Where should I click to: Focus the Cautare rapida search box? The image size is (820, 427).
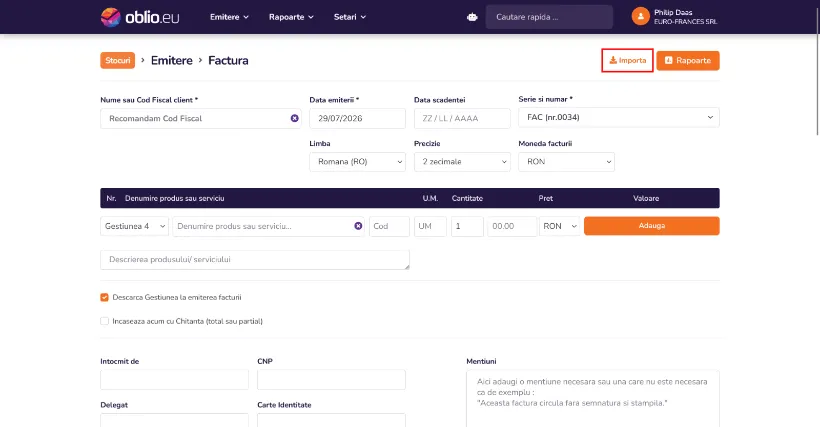pyautogui.click(x=549, y=17)
